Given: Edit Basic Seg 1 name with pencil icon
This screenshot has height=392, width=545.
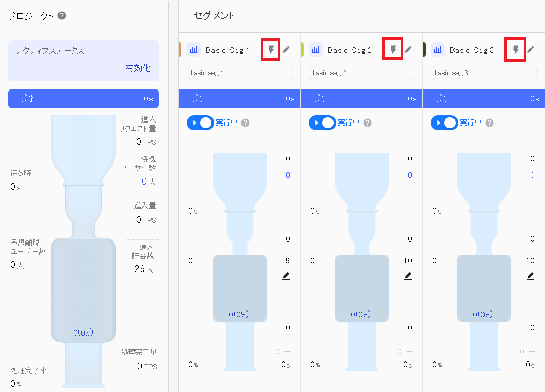Looking at the screenshot, I should pyautogui.click(x=286, y=49).
